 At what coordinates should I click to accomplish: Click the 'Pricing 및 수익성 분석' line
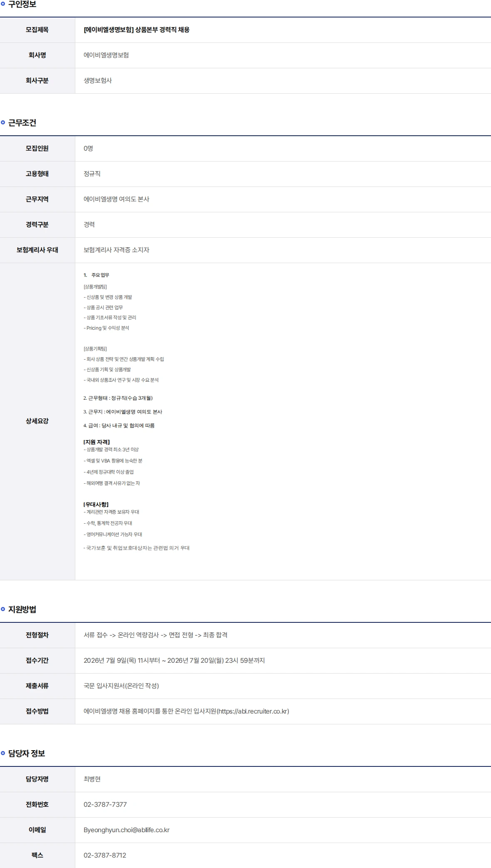pos(107,328)
